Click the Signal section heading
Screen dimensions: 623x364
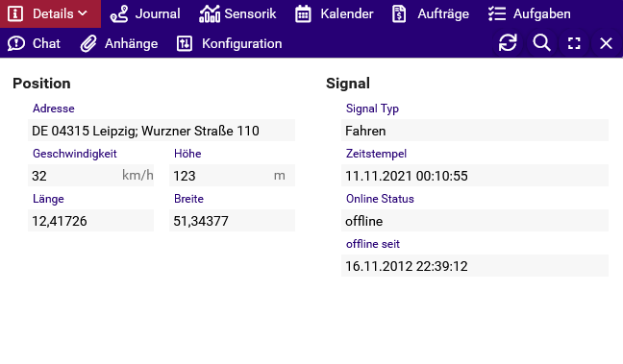pyautogui.click(x=348, y=84)
